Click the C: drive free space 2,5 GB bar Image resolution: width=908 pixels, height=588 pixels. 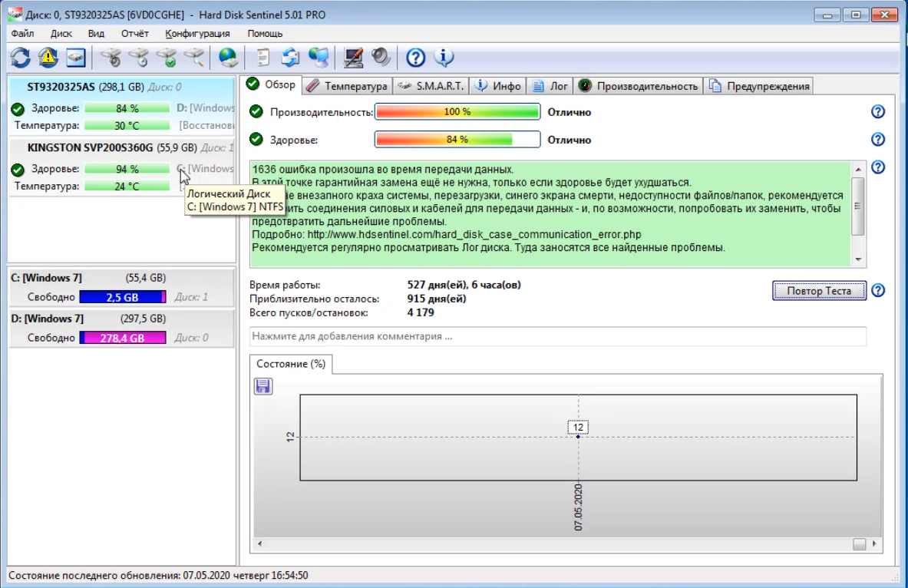pyautogui.click(x=123, y=297)
